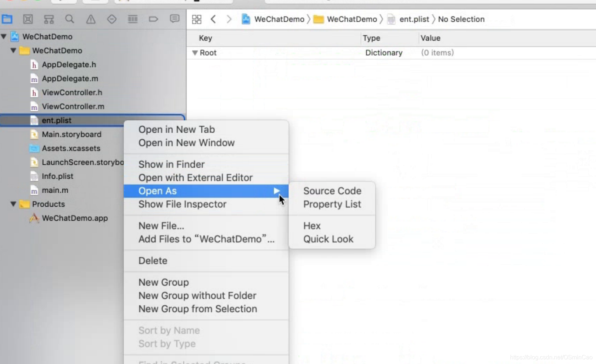Open the Breakpoint navigator icon
Screen dimensions: 596x364
coord(153,19)
